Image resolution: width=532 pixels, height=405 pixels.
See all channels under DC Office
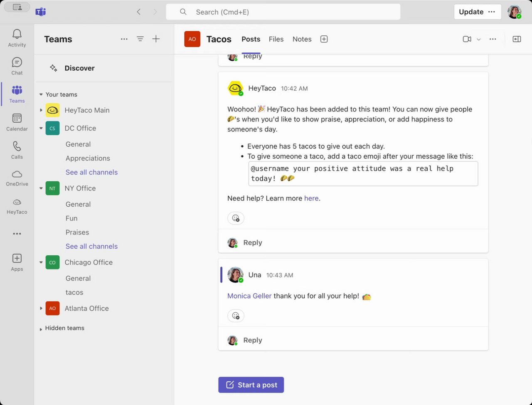click(x=91, y=172)
